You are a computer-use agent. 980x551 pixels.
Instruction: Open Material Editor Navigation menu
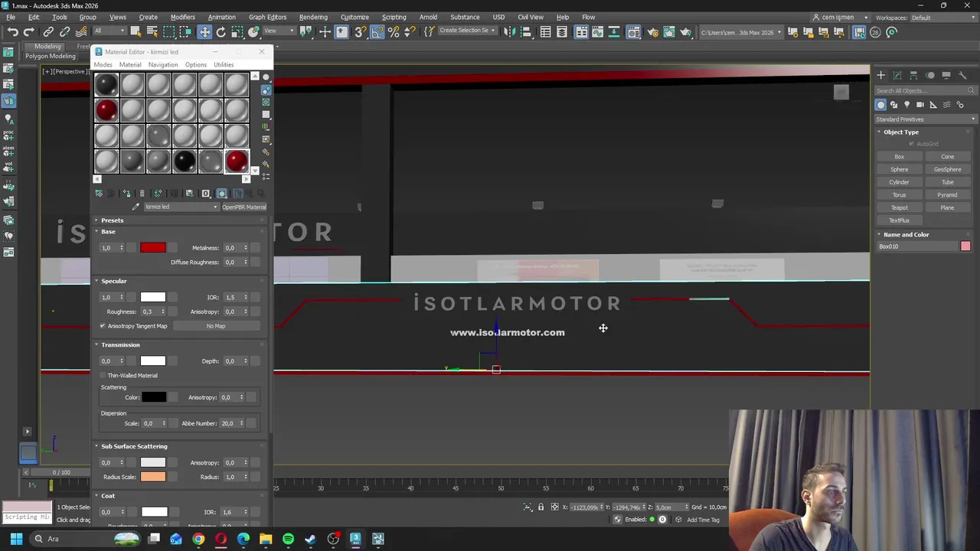tap(162, 65)
